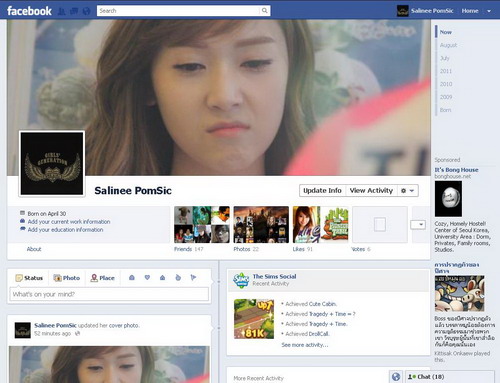Click See more activity link
The height and width of the screenshot is (383, 500).
(305, 345)
